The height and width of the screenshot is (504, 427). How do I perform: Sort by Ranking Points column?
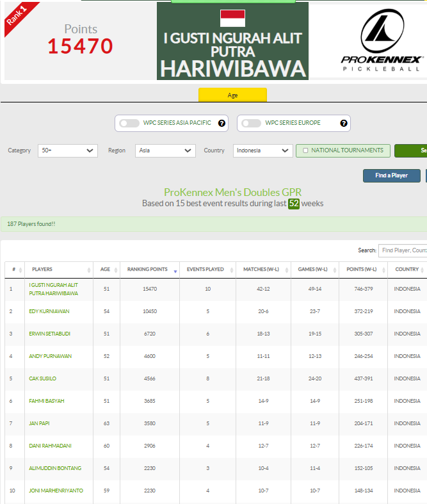tap(150, 270)
